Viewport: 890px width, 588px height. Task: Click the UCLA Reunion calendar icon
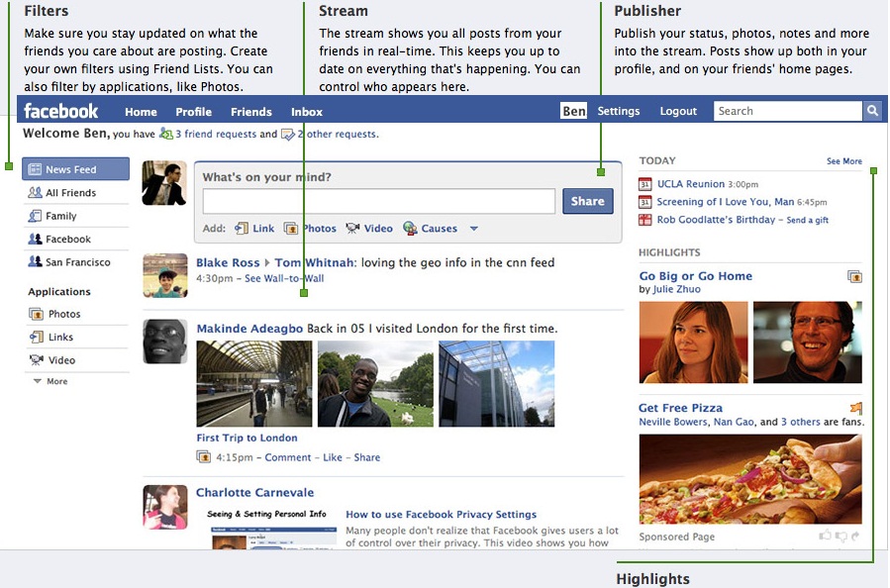pos(645,184)
